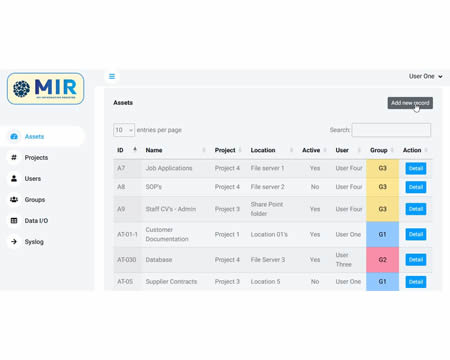Click ID cell 'AT-05'

[125, 282]
